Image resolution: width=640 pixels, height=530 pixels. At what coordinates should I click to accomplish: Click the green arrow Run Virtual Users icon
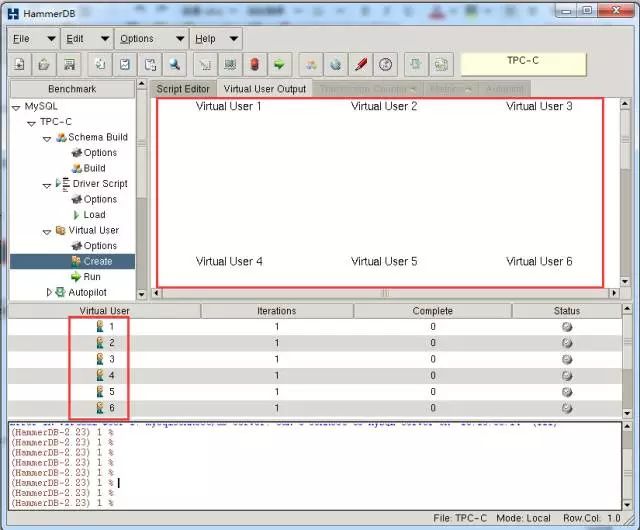point(280,65)
